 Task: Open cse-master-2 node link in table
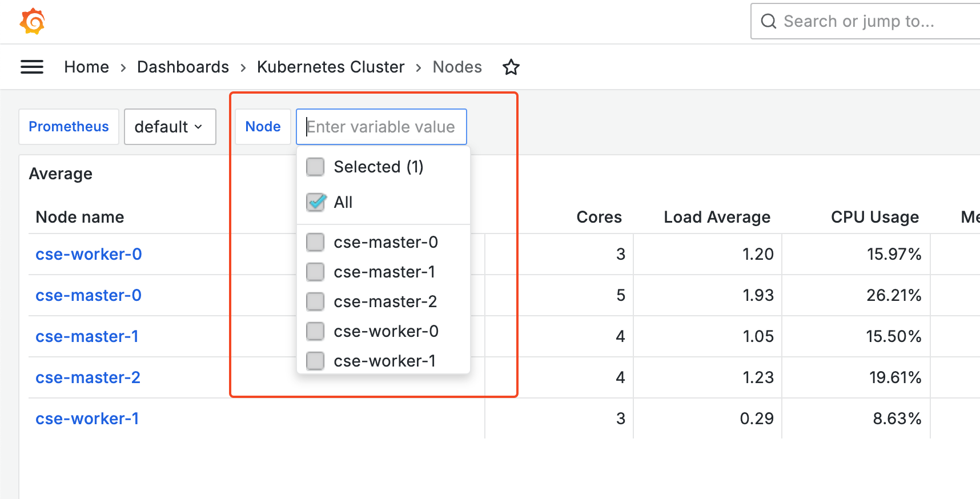(88, 377)
